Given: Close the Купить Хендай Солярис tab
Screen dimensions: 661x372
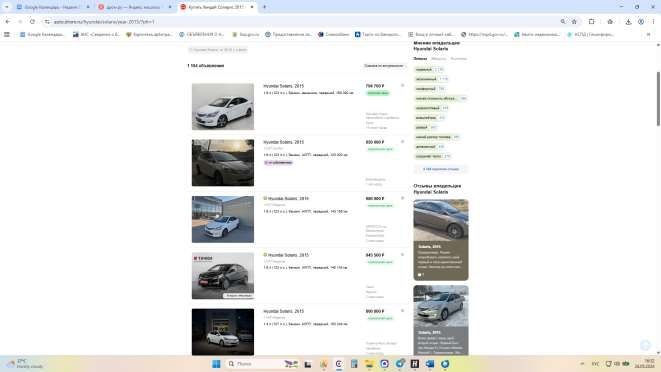Looking at the screenshot, I should click(252, 7).
